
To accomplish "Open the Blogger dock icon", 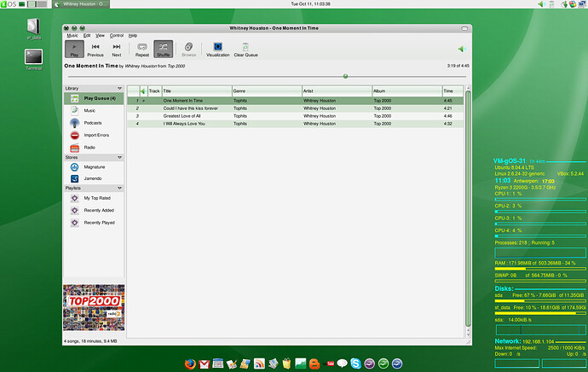I will click(x=314, y=363).
